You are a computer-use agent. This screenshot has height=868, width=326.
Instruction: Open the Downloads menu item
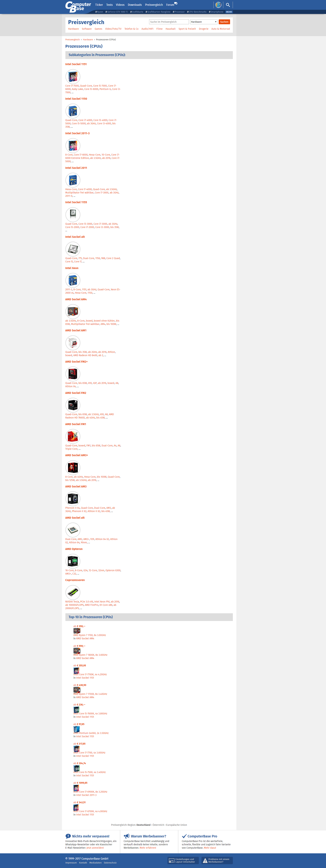(135, 5)
